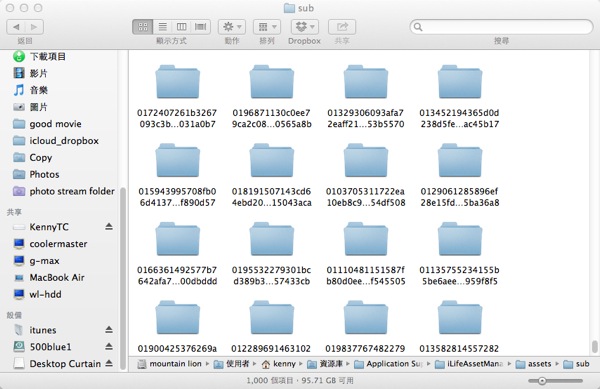Select folder 015943995708fb0
The height and width of the screenshot is (389, 600).
click(178, 161)
